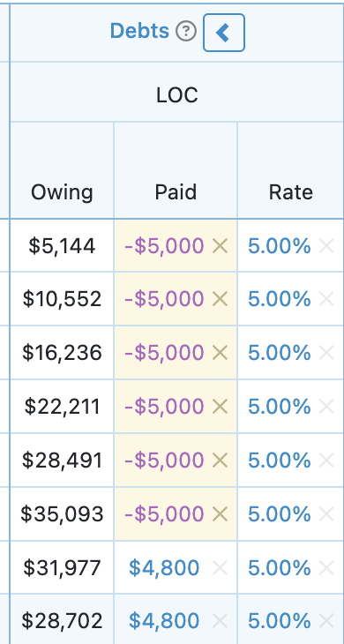Image resolution: width=344 pixels, height=644 pixels.
Task: Remove the -$5,000 paid value for $10,552 owing
Action: click(220, 298)
